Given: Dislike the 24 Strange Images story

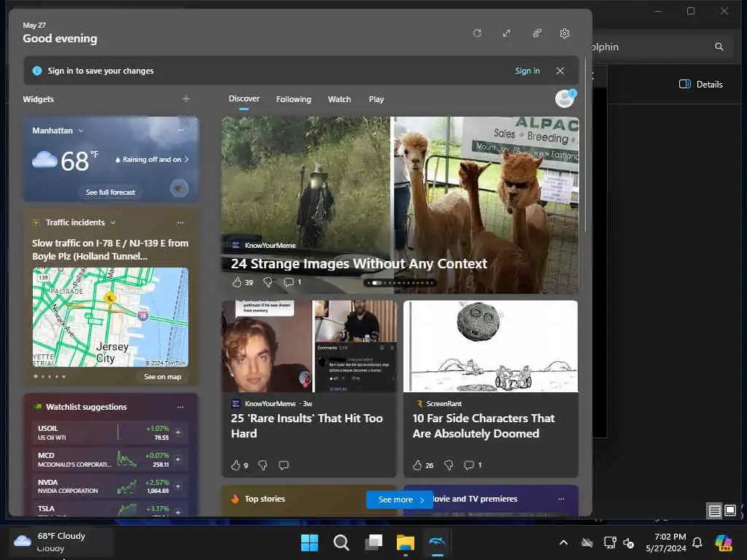Looking at the screenshot, I should (268, 282).
